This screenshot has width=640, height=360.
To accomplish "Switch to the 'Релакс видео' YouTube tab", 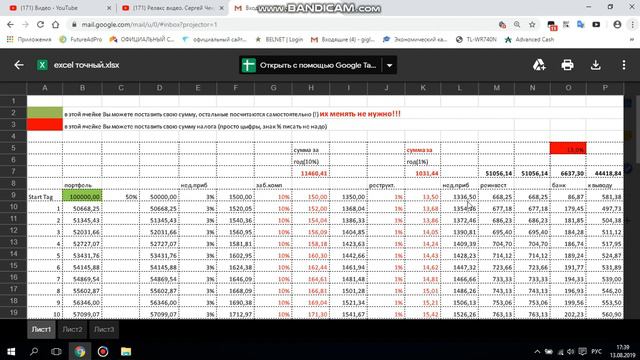I will tap(173, 8).
